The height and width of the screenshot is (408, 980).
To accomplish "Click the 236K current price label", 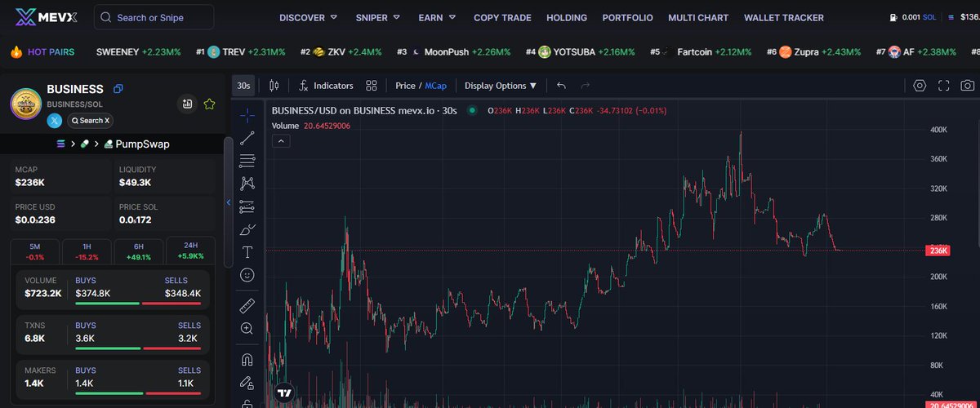I will [937, 251].
